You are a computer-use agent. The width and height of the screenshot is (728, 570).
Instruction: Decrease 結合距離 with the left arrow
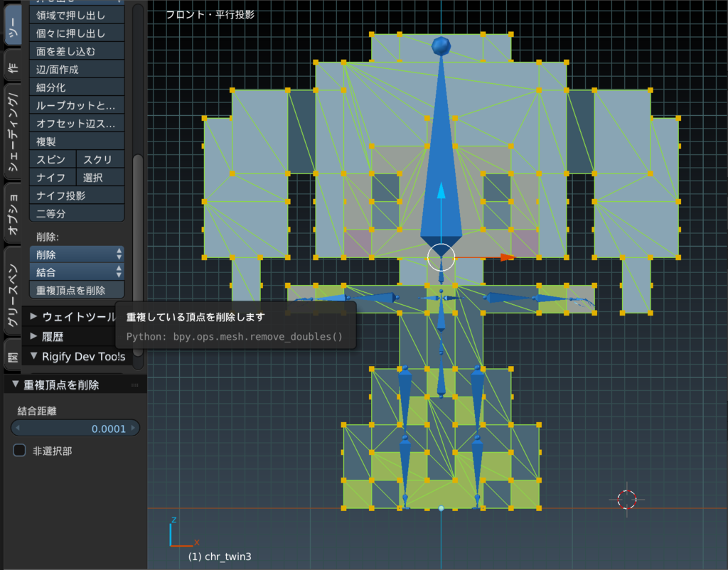point(18,428)
